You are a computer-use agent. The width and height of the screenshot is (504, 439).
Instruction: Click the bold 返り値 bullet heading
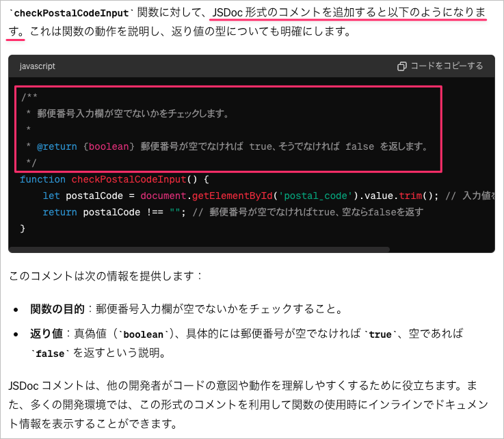pyautogui.click(x=47, y=334)
